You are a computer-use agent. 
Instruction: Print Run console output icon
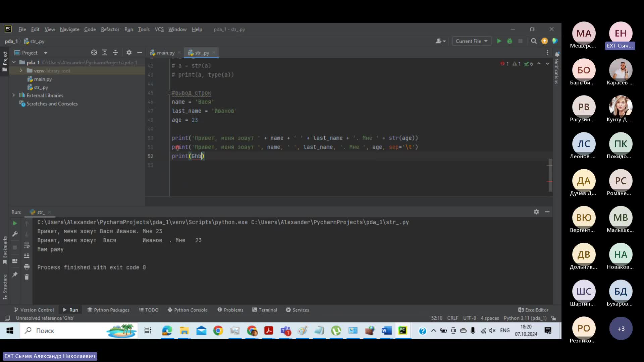pos(27,266)
